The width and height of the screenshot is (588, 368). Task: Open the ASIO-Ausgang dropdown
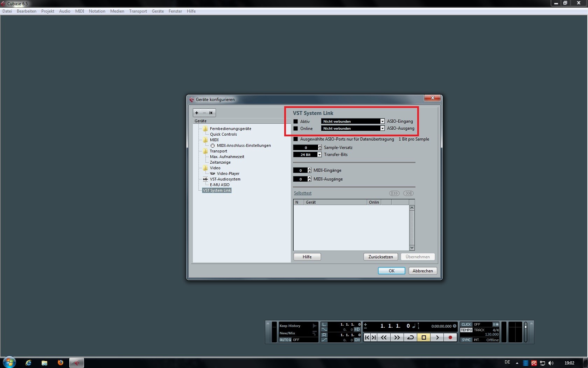coord(353,128)
